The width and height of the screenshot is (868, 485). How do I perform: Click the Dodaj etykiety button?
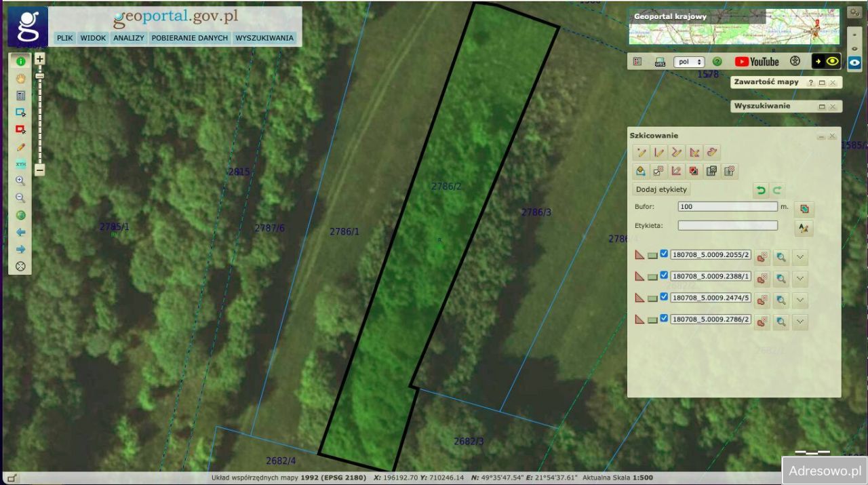[x=661, y=189]
